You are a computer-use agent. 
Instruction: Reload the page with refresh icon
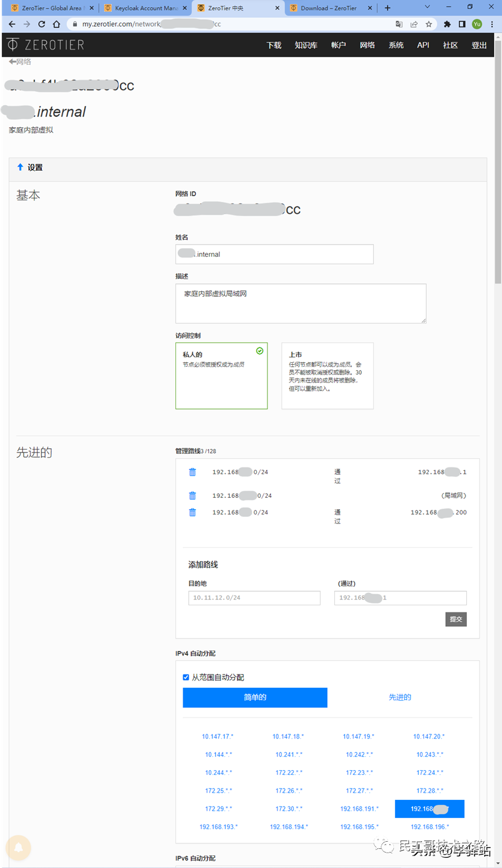coord(41,24)
